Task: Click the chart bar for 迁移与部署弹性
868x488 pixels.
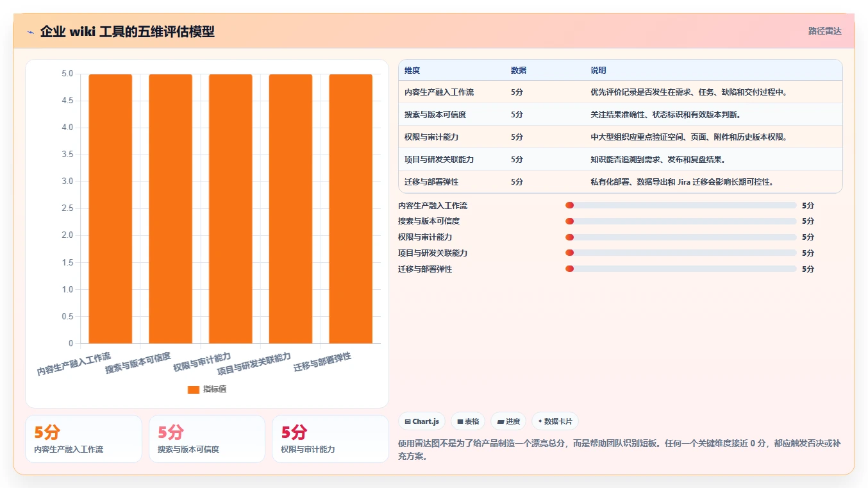Action: 351,208
